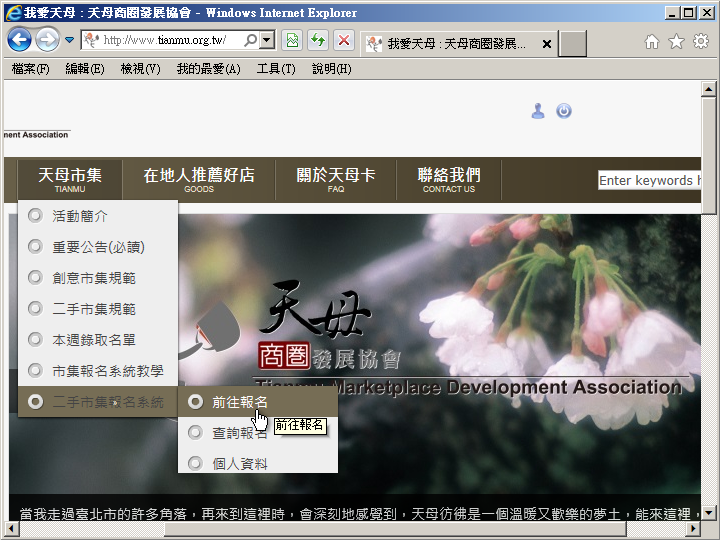Open recent pages dropdown beside Forward button
This screenshot has height=540, width=720.
click(70, 41)
